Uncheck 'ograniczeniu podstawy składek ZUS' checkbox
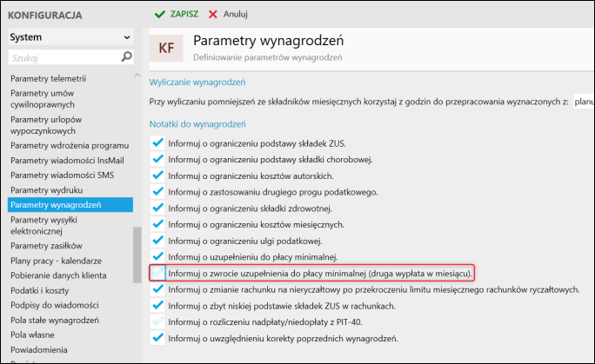Screen dimensions: 595x364 (157, 143)
